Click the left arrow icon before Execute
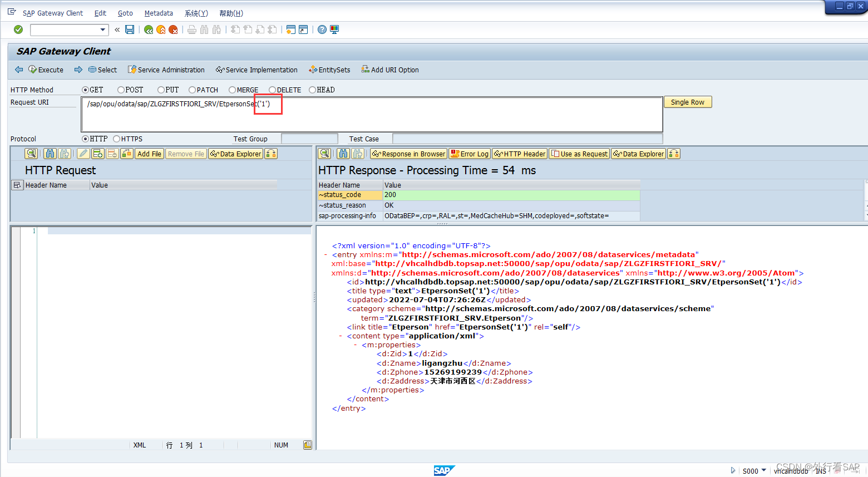868x477 pixels. 19,70
